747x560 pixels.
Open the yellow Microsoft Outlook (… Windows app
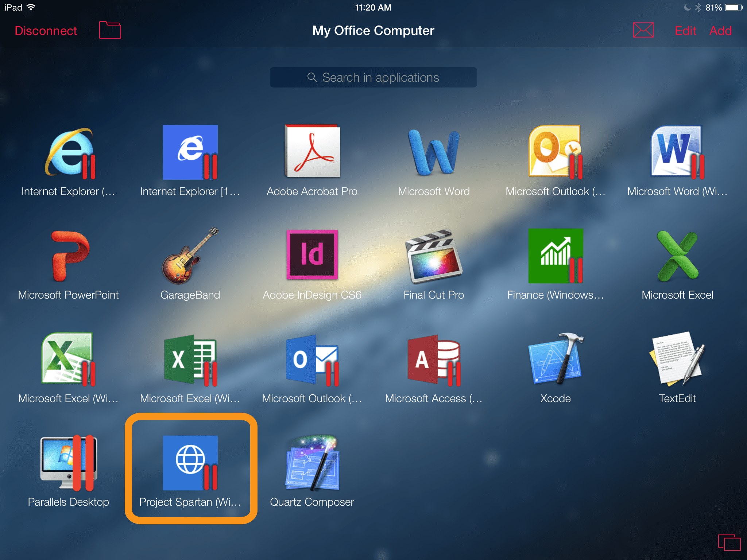556,152
